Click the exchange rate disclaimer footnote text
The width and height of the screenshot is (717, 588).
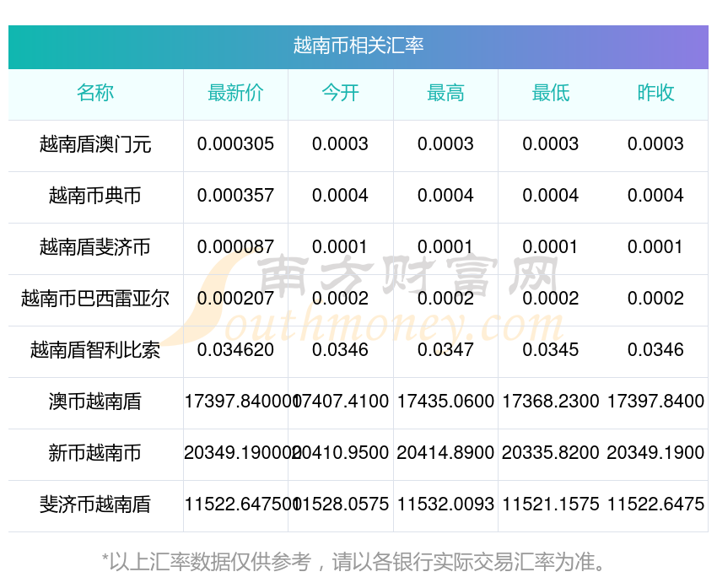point(358,561)
